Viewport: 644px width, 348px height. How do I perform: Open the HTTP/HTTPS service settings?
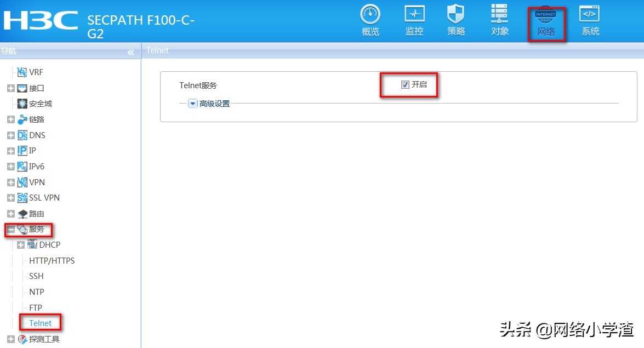[x=52, y=260]
